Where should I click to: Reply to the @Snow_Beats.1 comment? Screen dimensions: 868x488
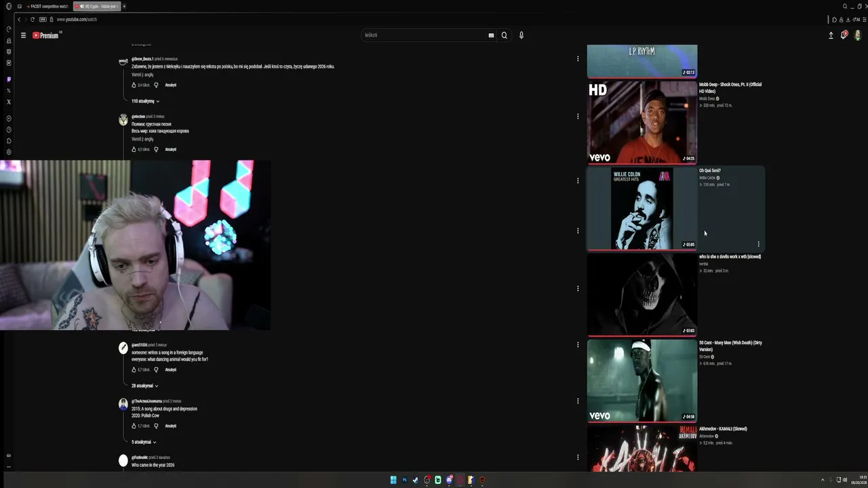point(171,85)
